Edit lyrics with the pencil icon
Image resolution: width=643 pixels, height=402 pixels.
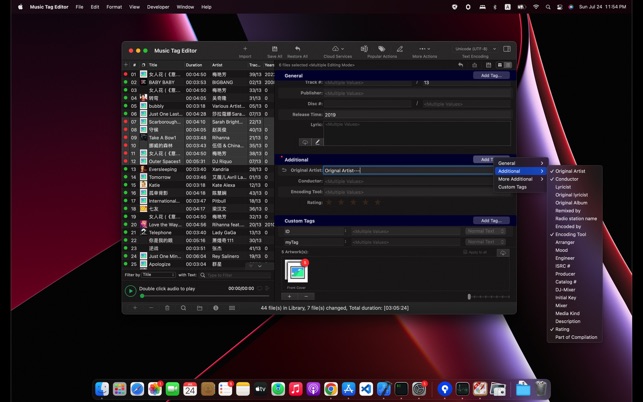point(317,142)
